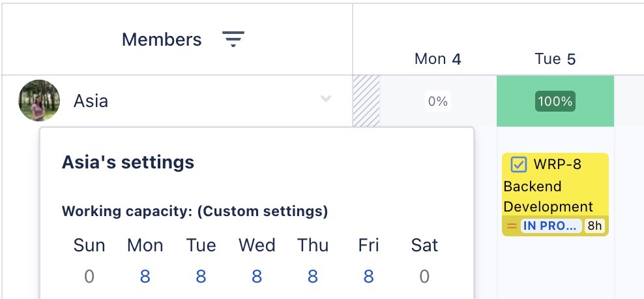The height and width of the screenshot is (299, 644).
Task: Edit Thursday working capacity hours
Action: (313, 277)
